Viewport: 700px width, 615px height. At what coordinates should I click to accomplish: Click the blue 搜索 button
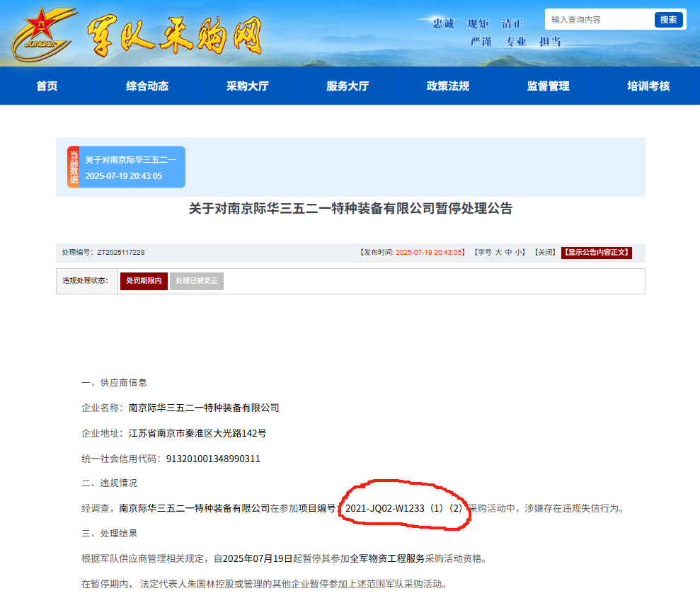pyautogui.click(x=668, y=20)
